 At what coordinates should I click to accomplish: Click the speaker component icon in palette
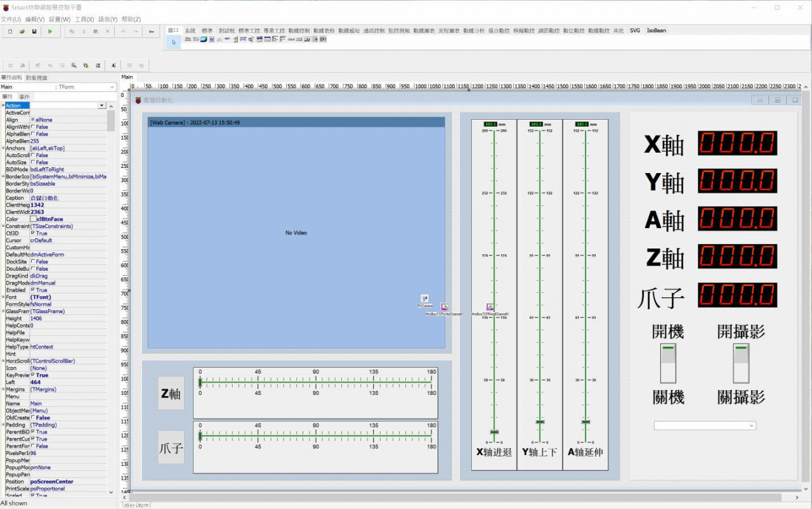pyautogui.click(x=252, y=39)
